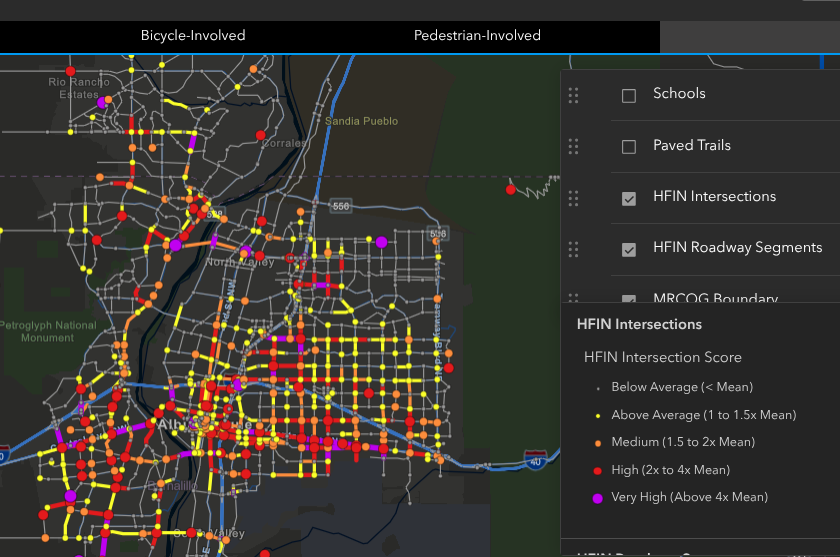Click red marker near Corrales label
This screenshot has height=557, width=840.
[261, 135]
